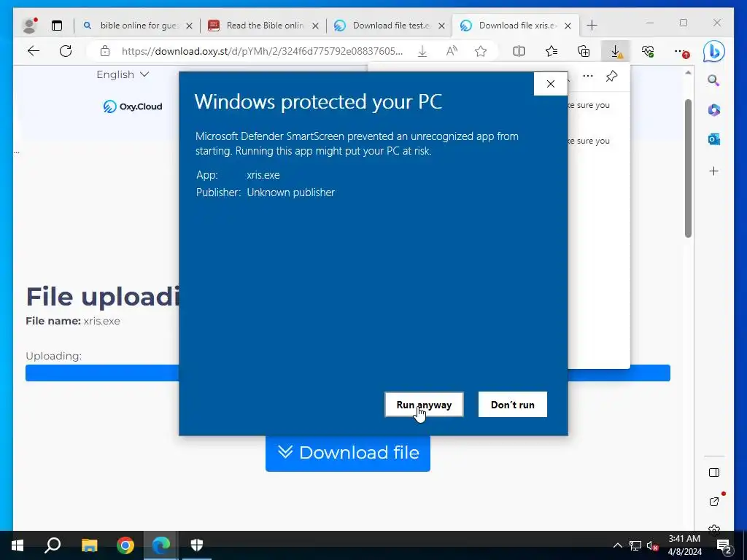Add this page to favorites star
Screen dimensions: 747x560
(481, 51)
